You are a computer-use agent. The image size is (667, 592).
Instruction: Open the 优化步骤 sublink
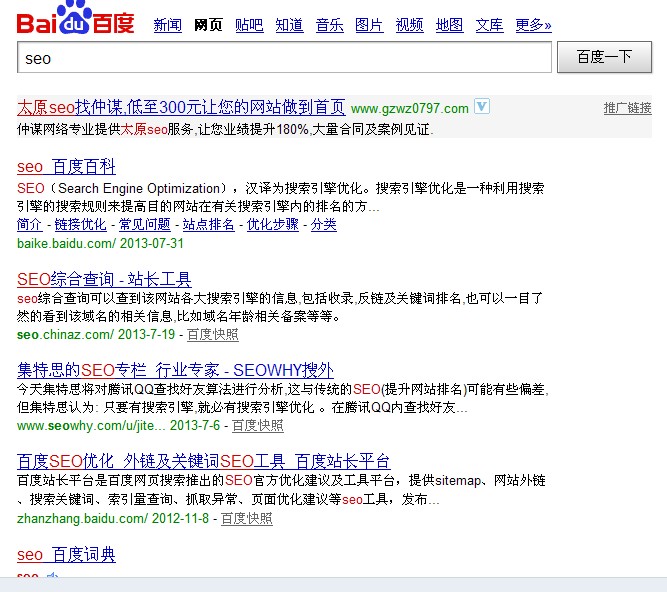pos(273,224)
